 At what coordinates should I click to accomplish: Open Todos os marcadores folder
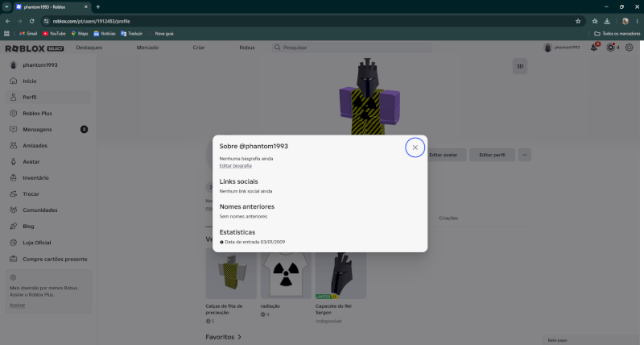(617, 34)
